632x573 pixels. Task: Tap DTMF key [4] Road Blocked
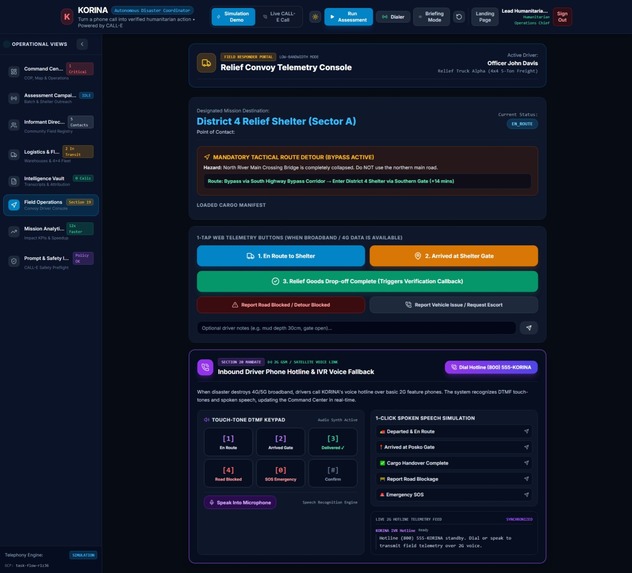point(229,473)
